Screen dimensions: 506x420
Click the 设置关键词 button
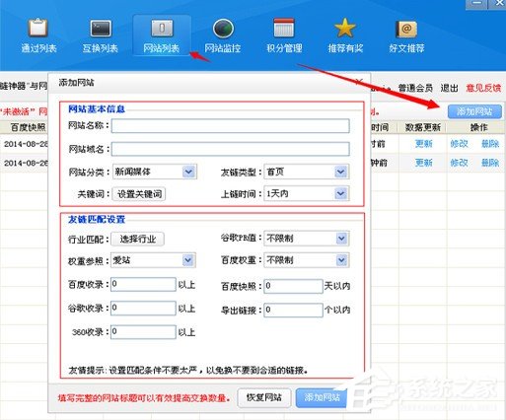[x=139, y=194]
